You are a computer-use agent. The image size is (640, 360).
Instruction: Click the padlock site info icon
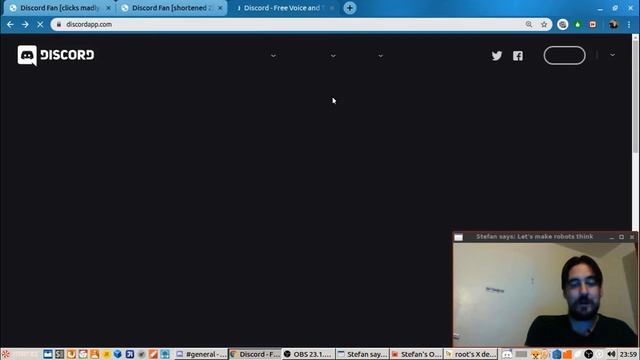tap(59, 24)
